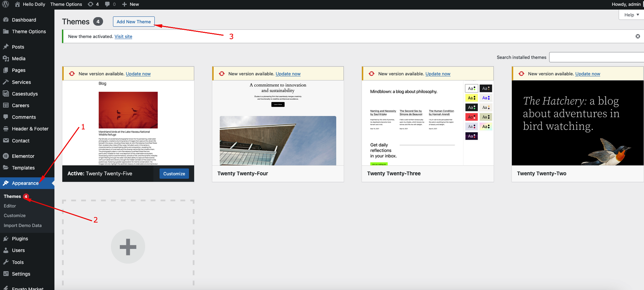
Task: Open Import Demo Data submenu item
Action: [x=23, y=226]
